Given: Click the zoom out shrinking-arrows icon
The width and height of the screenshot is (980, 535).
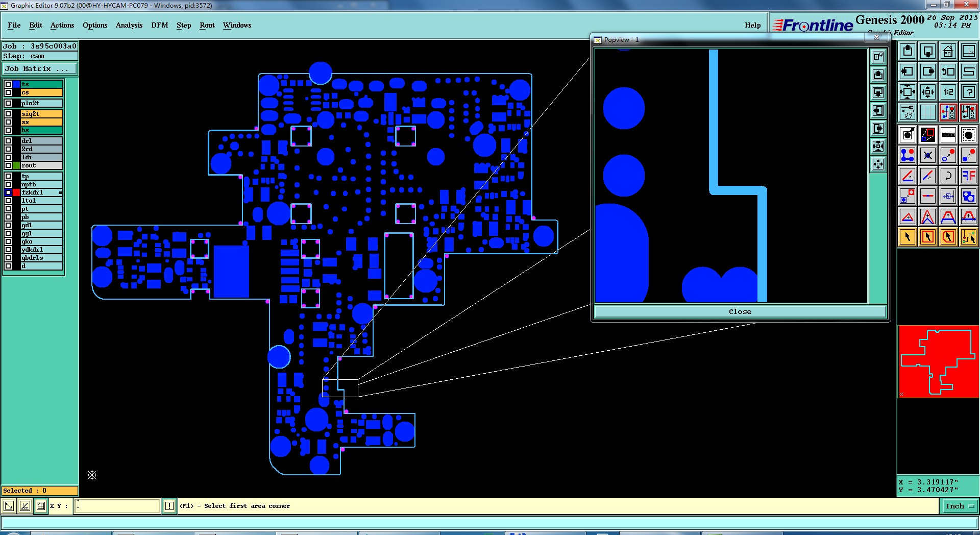Looking at the screenshot, I should (x=928, y=92).
